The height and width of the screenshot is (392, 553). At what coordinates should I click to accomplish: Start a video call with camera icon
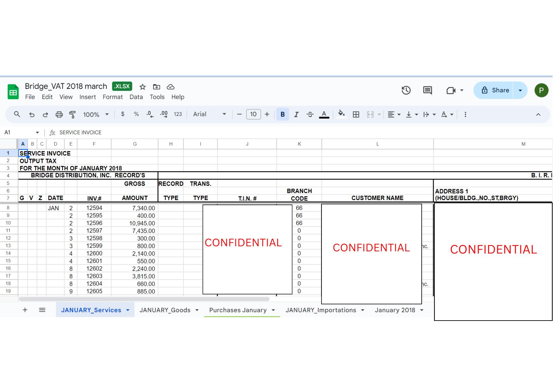pyautogui.click(x=451, y=90)
